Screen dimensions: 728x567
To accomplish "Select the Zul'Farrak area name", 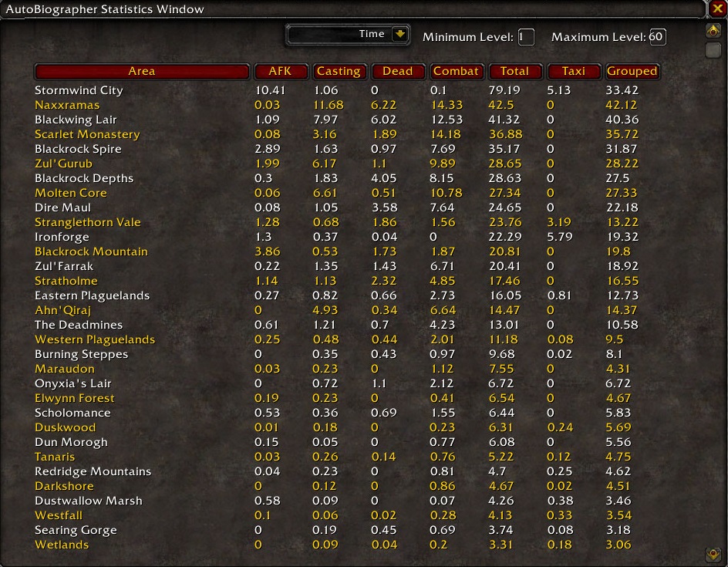I will pos(64,266).
